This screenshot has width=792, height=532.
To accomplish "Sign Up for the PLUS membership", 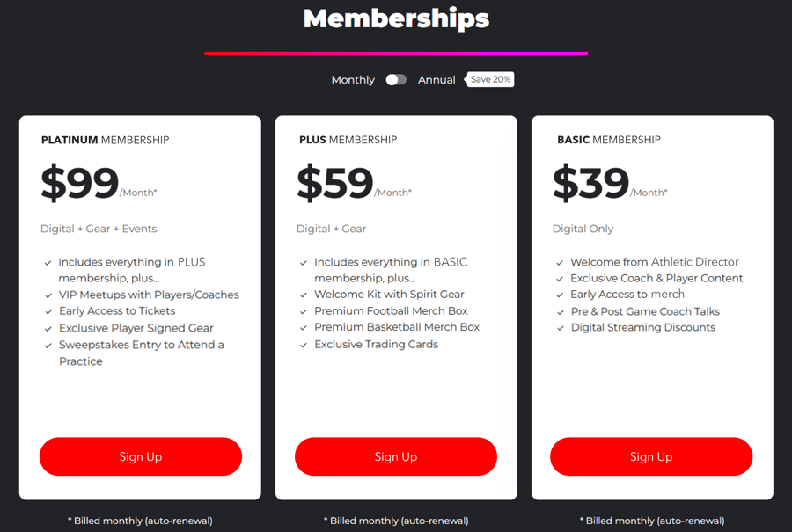I will (x=395, y=456).
